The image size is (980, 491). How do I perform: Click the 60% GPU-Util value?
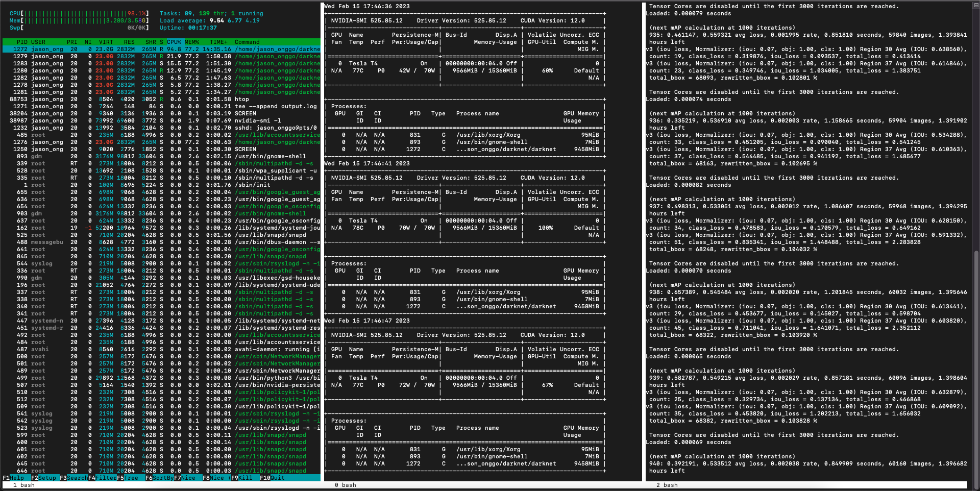click(547, 70)
